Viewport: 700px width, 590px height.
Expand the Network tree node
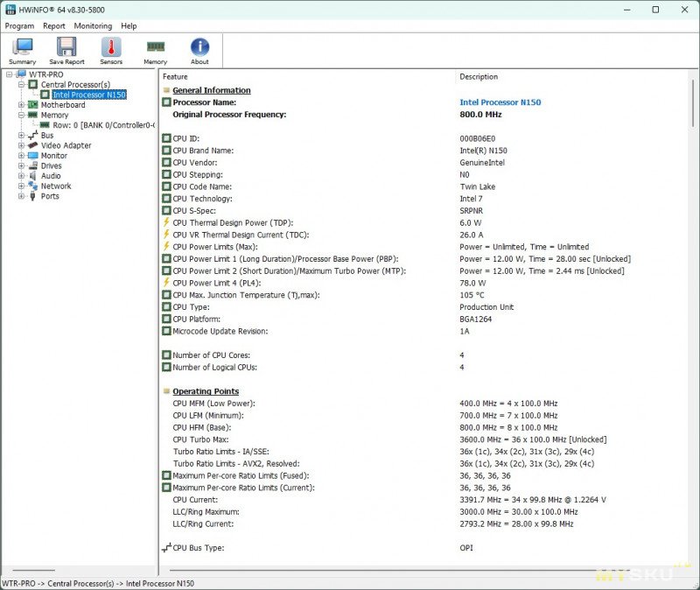tap(21, 186)
